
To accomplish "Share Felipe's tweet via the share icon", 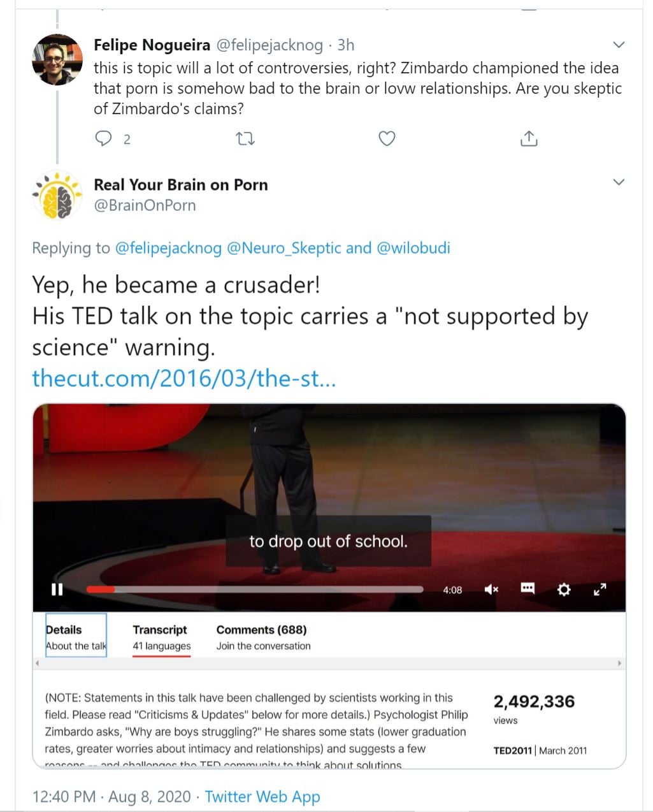I will click(x=529, y=138).
